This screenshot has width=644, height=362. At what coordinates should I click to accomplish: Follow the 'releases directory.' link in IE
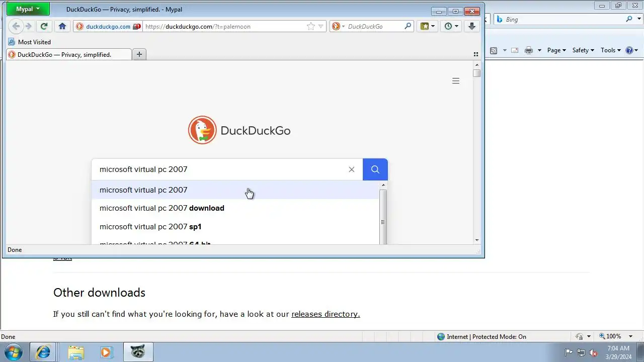pyautogui.click(x=326, y=314)
